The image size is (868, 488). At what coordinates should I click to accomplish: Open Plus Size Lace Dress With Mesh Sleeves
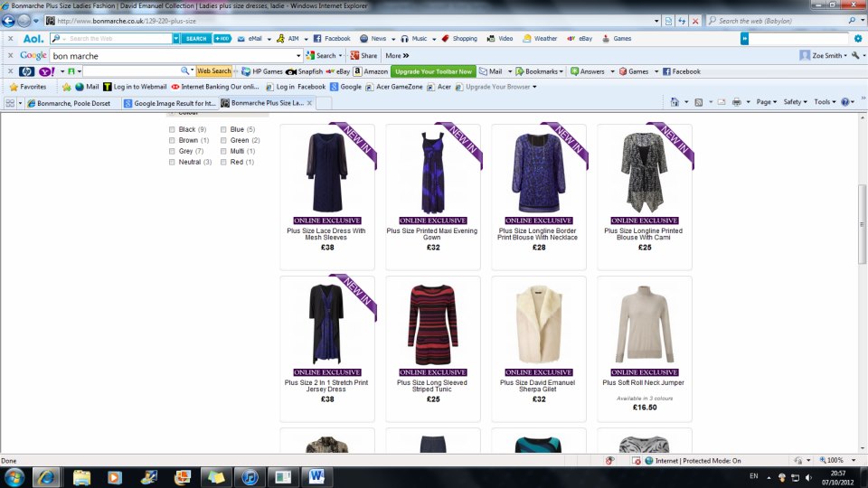(326, 234)
